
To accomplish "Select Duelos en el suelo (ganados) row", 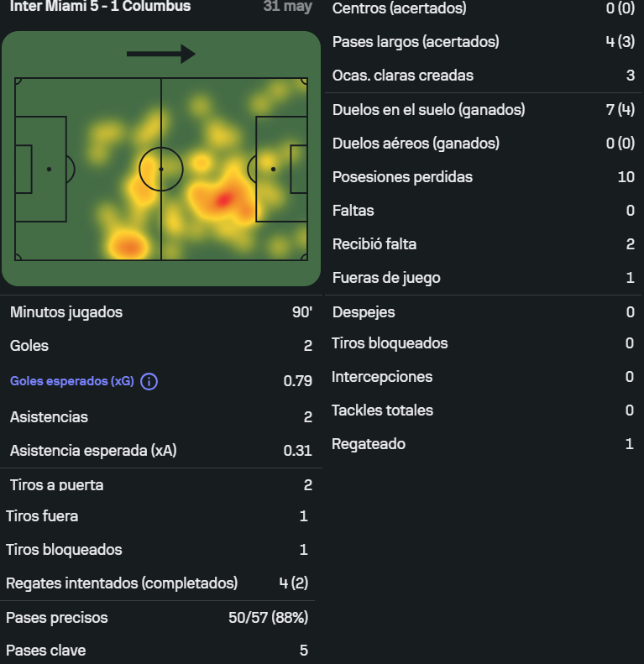I will point(484,110).
